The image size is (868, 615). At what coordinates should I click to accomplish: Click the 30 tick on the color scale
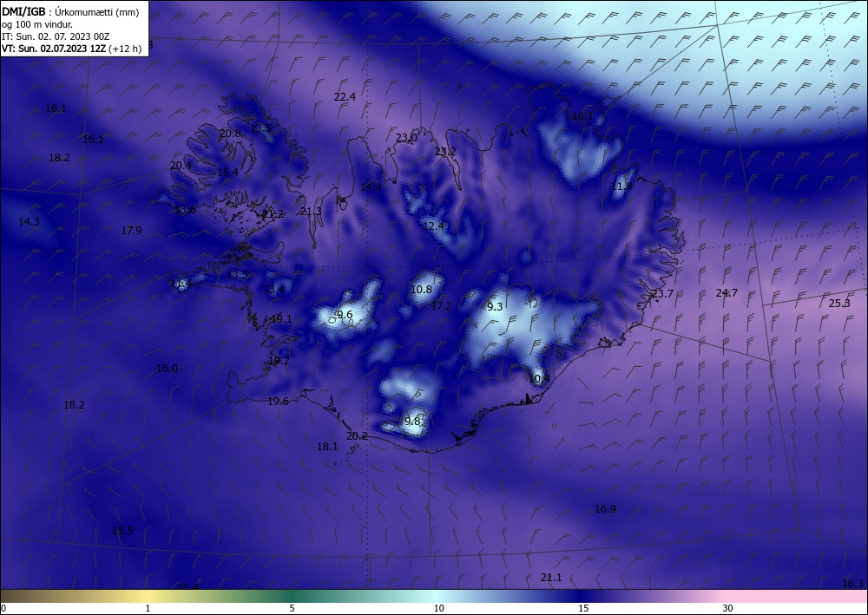[x=728, y=608]
